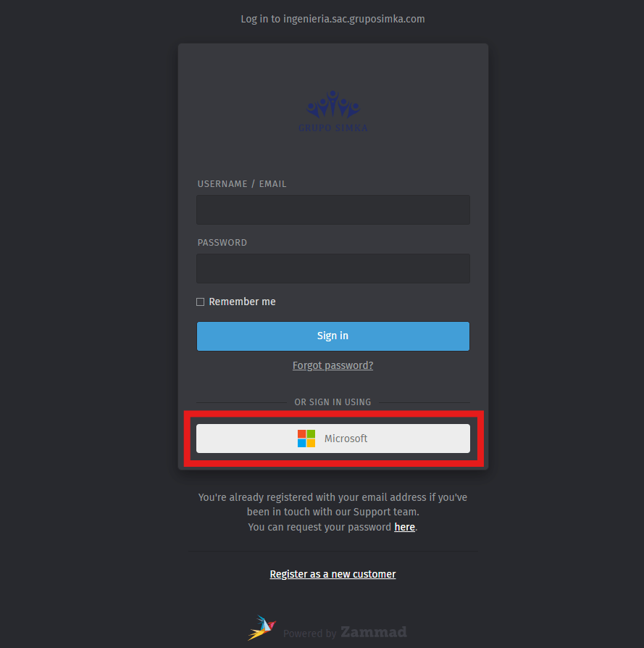Click the Zammad bird logo
The width and height of the screenshot is (644, 648).
[262, 628]
